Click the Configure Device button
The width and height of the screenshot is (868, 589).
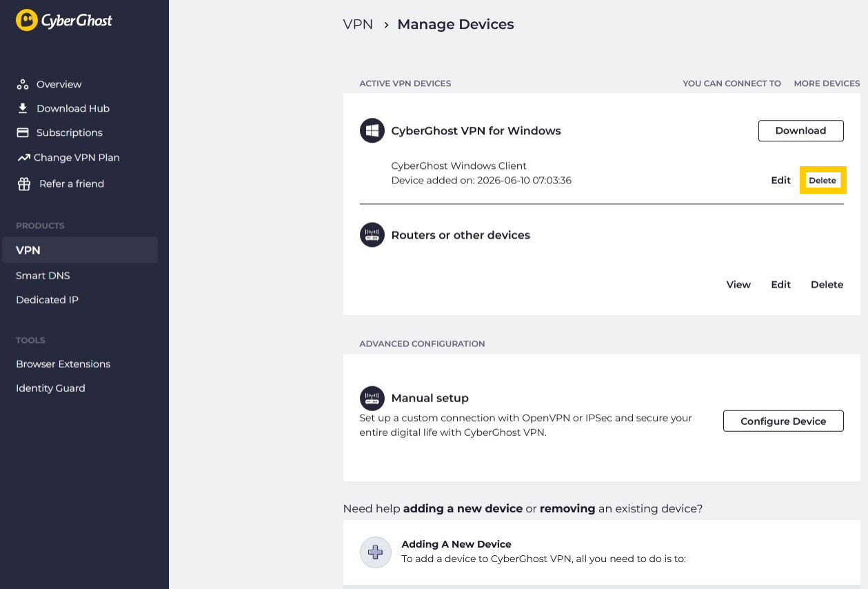tap(783, 421)
